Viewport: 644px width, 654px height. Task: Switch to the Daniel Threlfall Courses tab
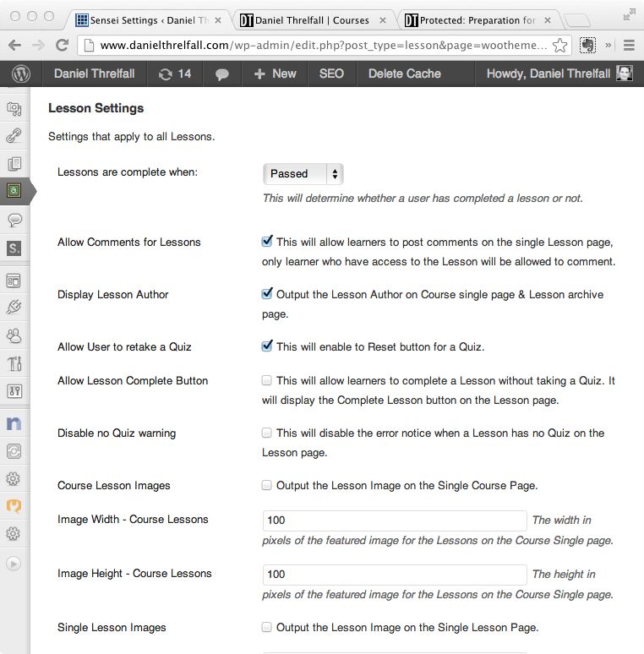[x=311, y=20]
